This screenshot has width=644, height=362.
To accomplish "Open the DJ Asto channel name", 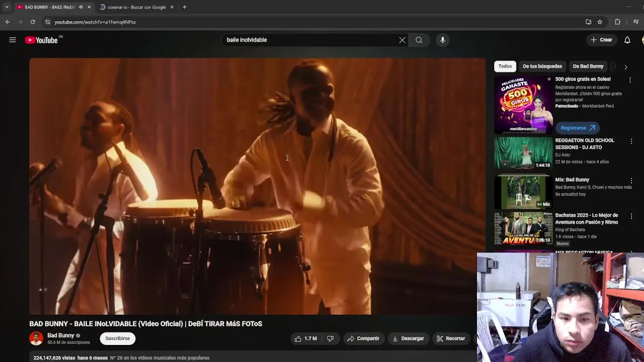I will [x=563, y=155].
